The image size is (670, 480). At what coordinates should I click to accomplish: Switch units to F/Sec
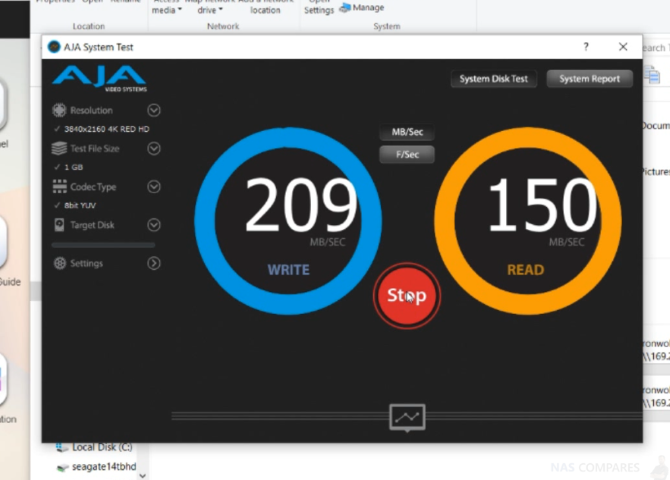click(x=407, y=154)
